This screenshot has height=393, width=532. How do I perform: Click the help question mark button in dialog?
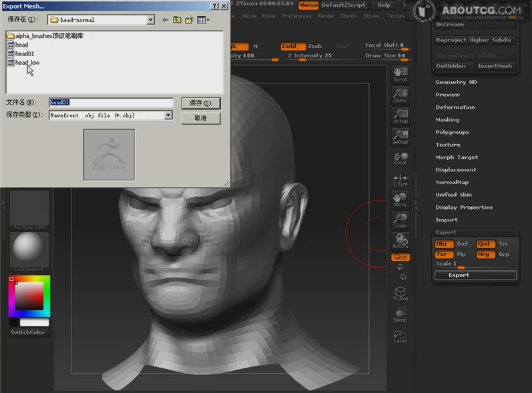214,6
